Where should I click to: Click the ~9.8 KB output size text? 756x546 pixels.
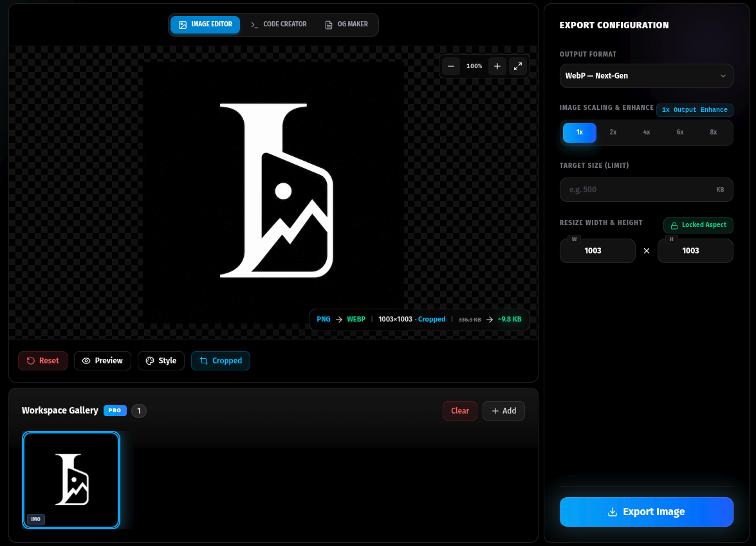(509, 320)
